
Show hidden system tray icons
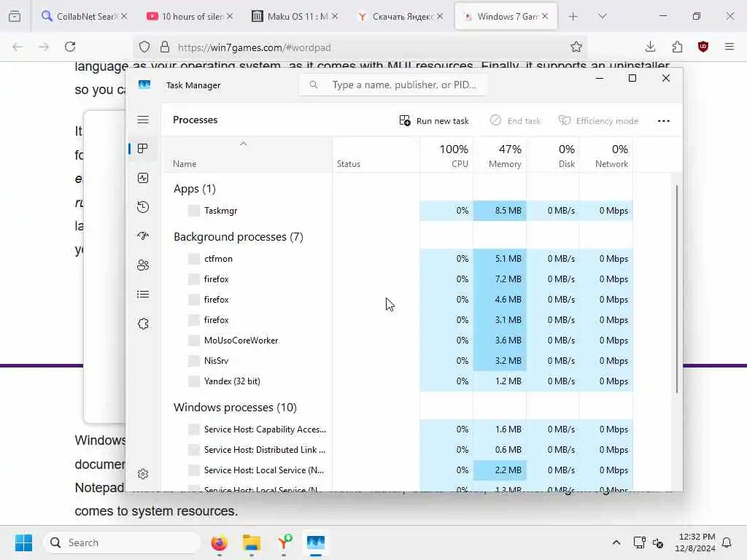coord(616,542)
